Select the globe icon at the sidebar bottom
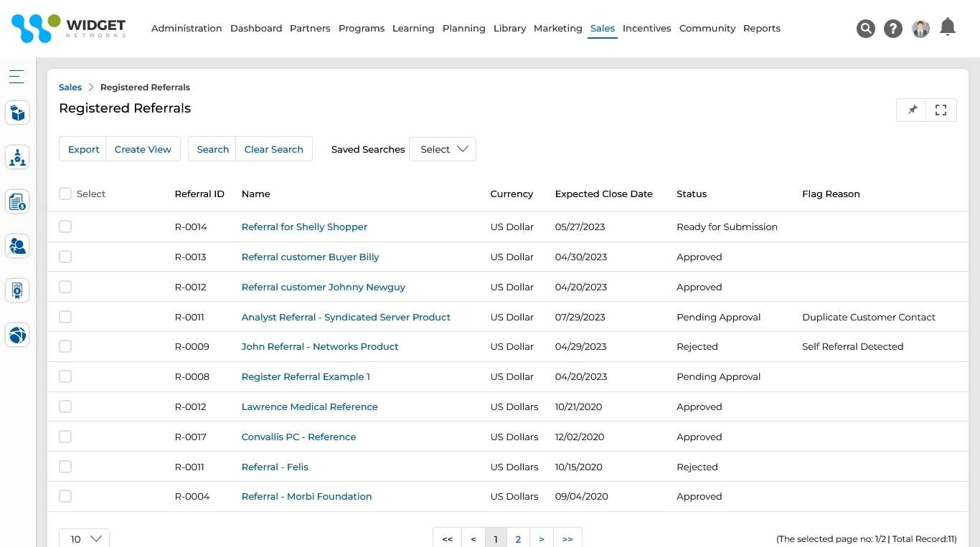The height and width of the screenshot is (547, 980). [x=17, y=335]
